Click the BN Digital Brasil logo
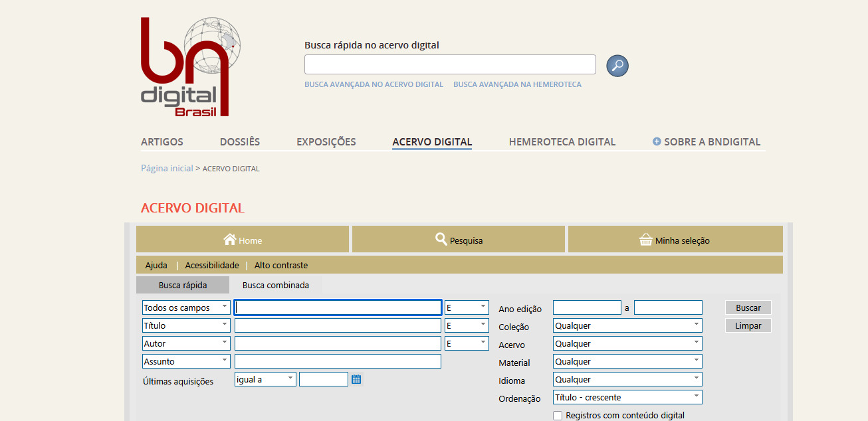Image resolution: width=868 pixels, height=421 pixels. click(187, 66)
